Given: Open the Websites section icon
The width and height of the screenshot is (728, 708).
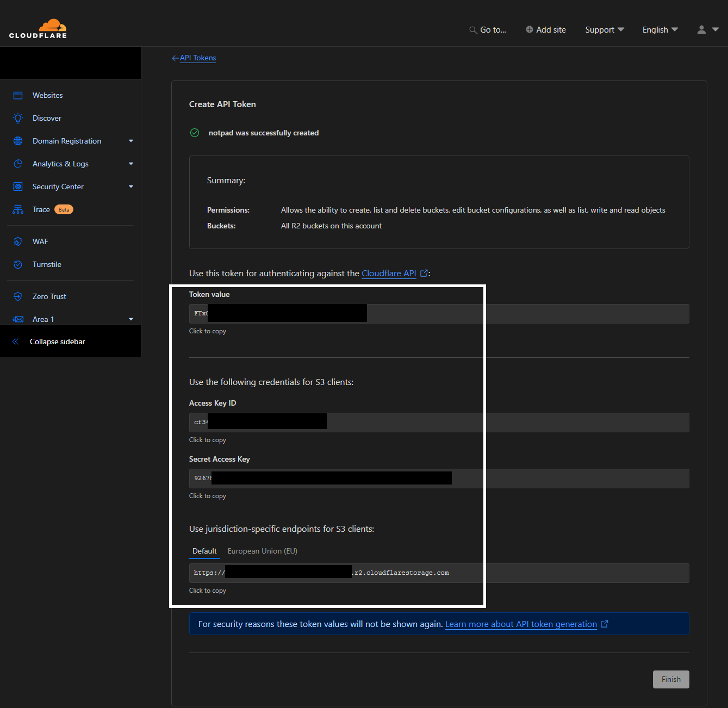Looking at the screenshot, I should 17,95.
